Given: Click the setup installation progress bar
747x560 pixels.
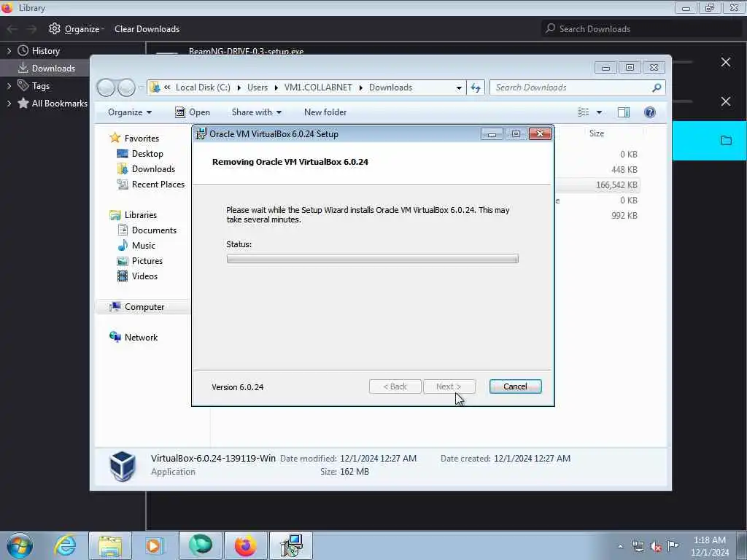Looking at the screenshot, I should (x=372, y=259).
